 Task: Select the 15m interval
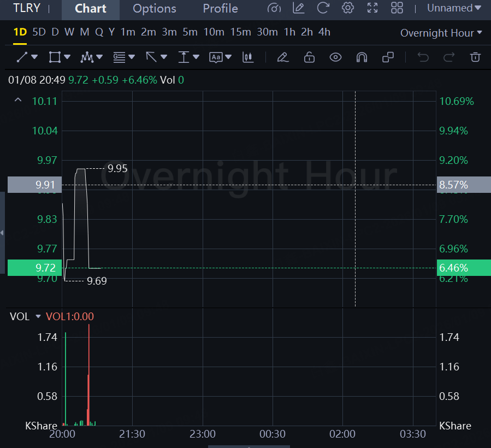pyautogui.click(x=240, y=32)
